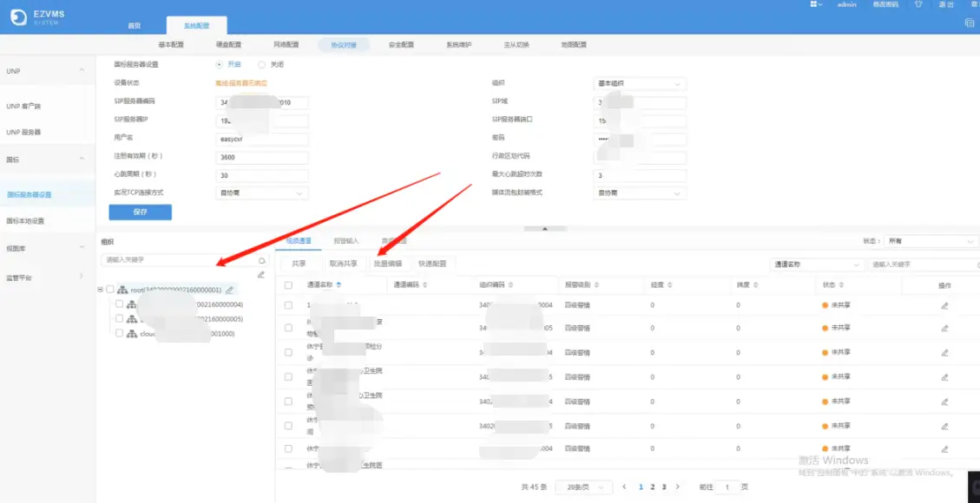Click the 批量编辑 button
Screen dimensions: 980x503
tap(387, 264)
